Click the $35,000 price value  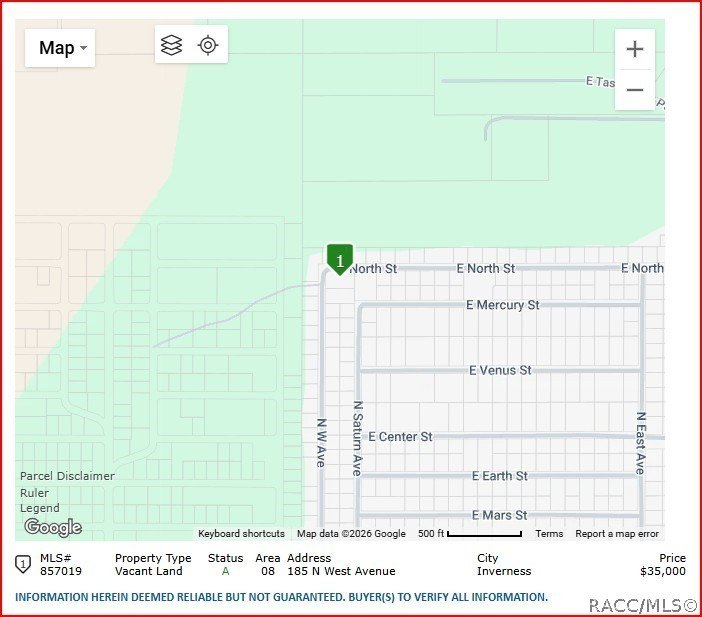(x=663, y=571)
